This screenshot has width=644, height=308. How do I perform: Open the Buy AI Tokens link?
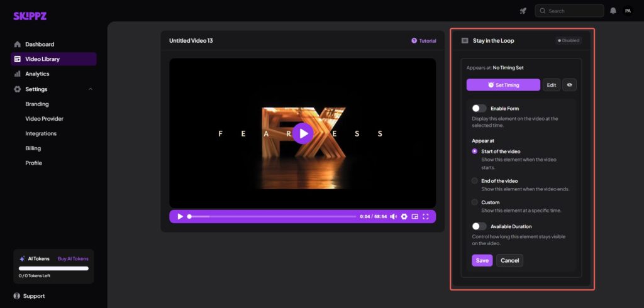pyautogui.click(x=73, y=258)
